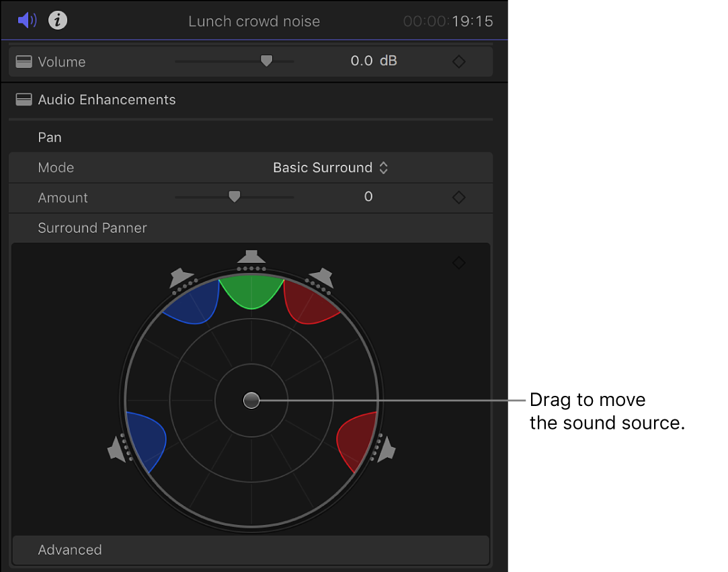The height and width of the screenshot is (572, 728).
Task: Click the sound source puck in the panner
Action: (251, 400)
